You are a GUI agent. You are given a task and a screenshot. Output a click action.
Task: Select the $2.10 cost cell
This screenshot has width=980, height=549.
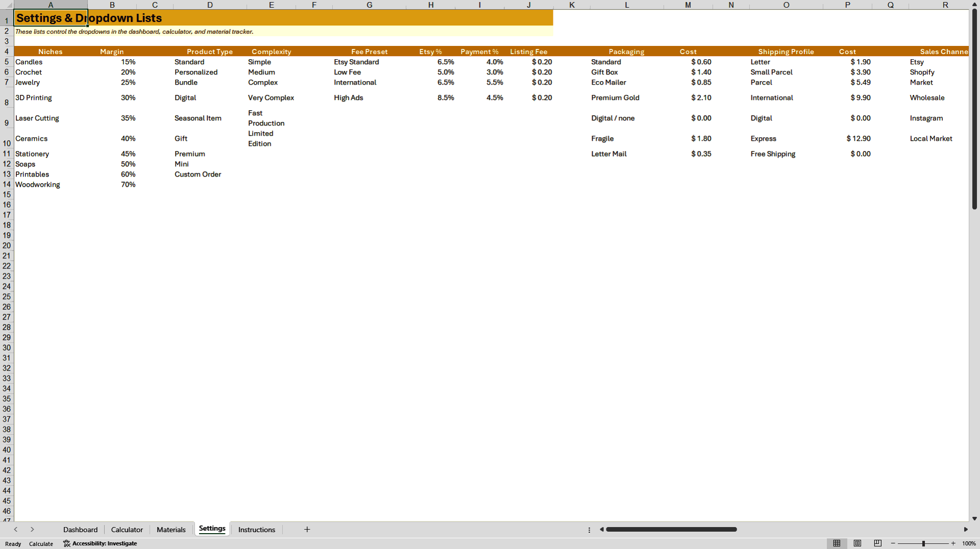688,97
